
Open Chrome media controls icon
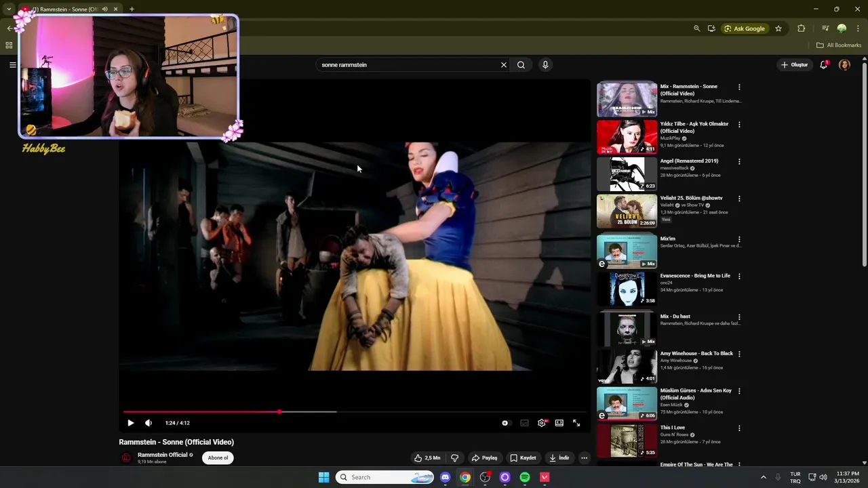point(825,28)
